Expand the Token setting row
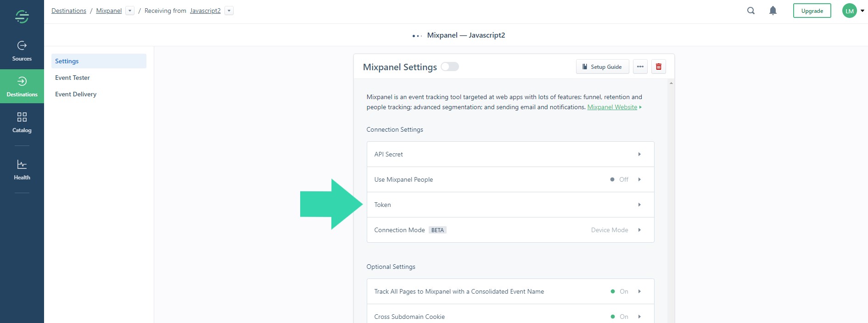The width and height of the screenshot is (868, 323). (510, 205)
